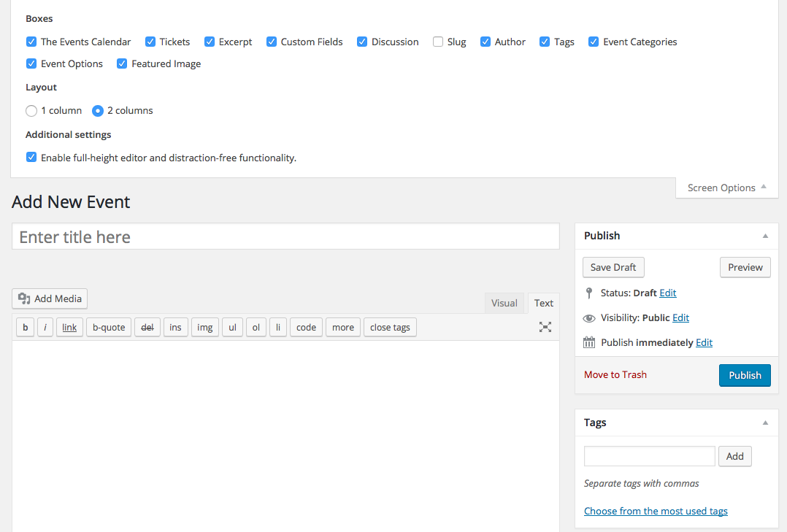Click the b-quote toolbar button
The image size is (787, 532).
coord(109,327)
